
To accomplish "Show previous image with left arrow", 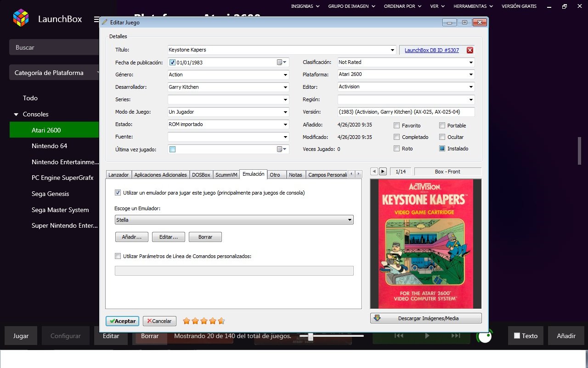I will click(x=374, y=172).
